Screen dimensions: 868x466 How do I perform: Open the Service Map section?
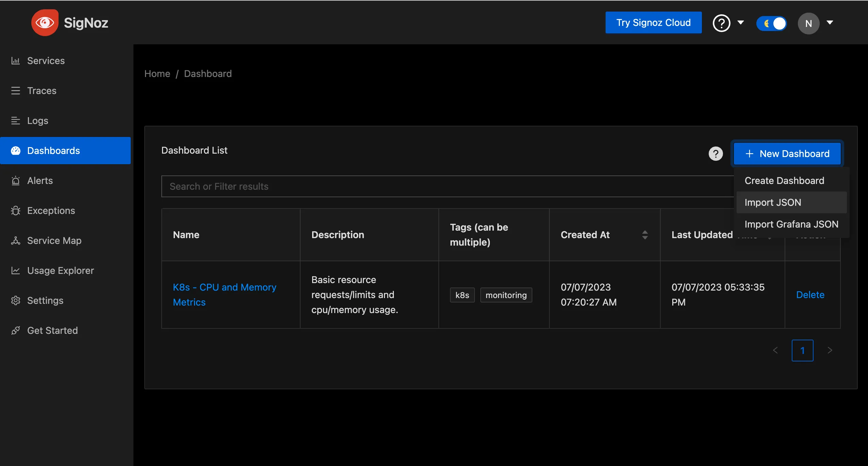(x=54, y=240)
